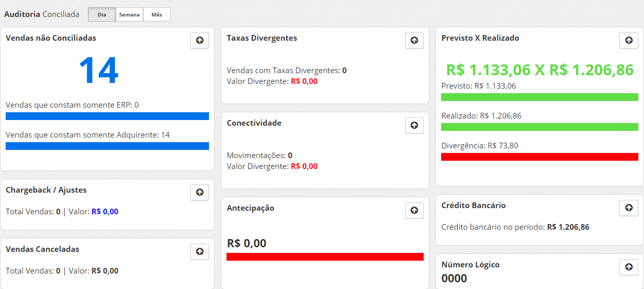Collapse the Crédito Bancário card arrow icon
This screenshot has height=289, width=644.
tap(629, 208)
